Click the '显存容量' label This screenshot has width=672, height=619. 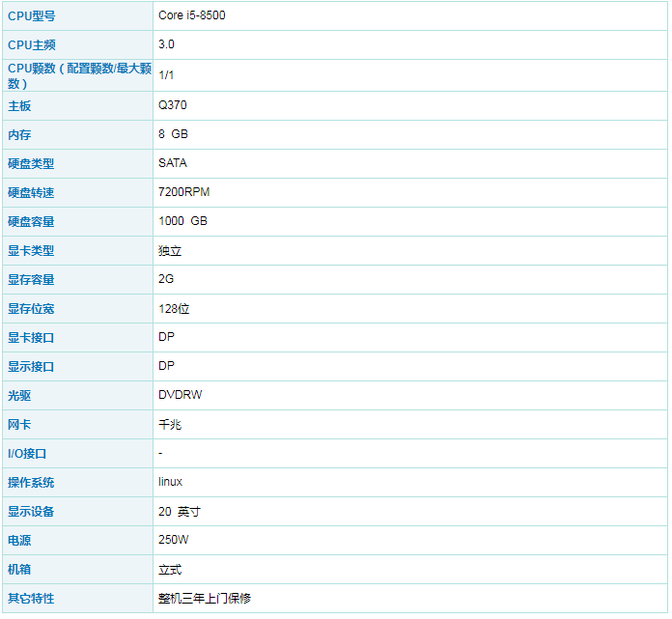point(31,280)
